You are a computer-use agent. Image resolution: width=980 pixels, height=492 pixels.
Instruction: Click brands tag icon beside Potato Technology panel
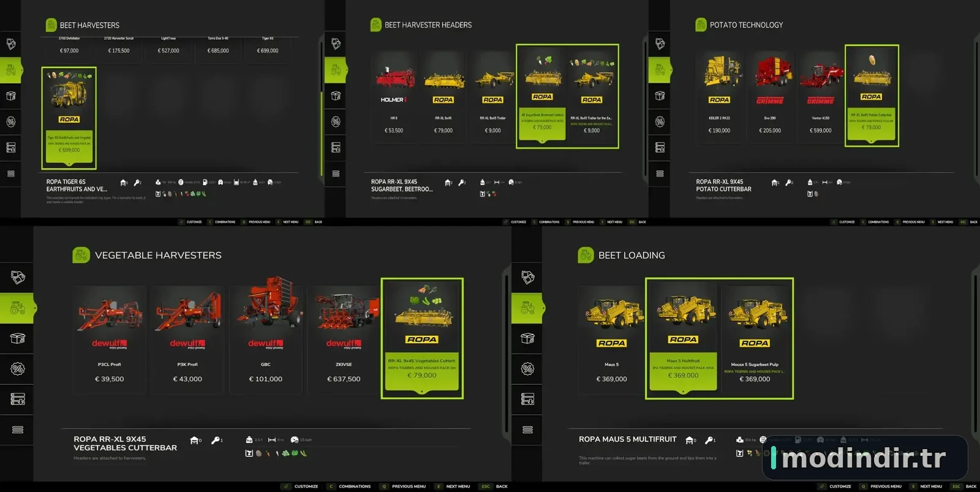[x=660, y=44]
